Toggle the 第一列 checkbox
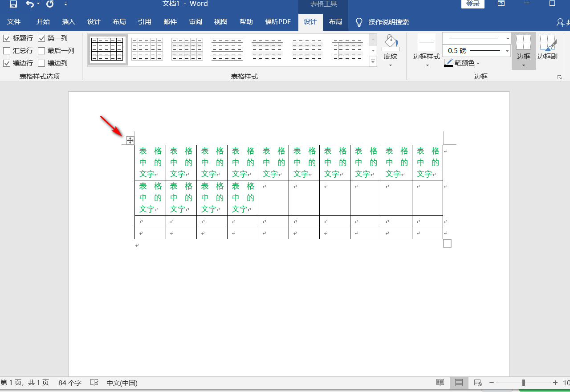This screenshot has width=570, height=392. pos(41,38)
